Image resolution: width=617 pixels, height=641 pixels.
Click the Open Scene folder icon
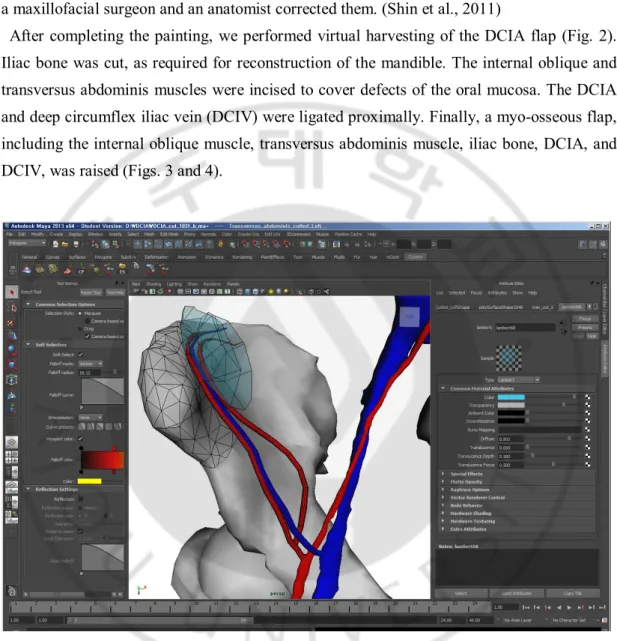point(65,244)
